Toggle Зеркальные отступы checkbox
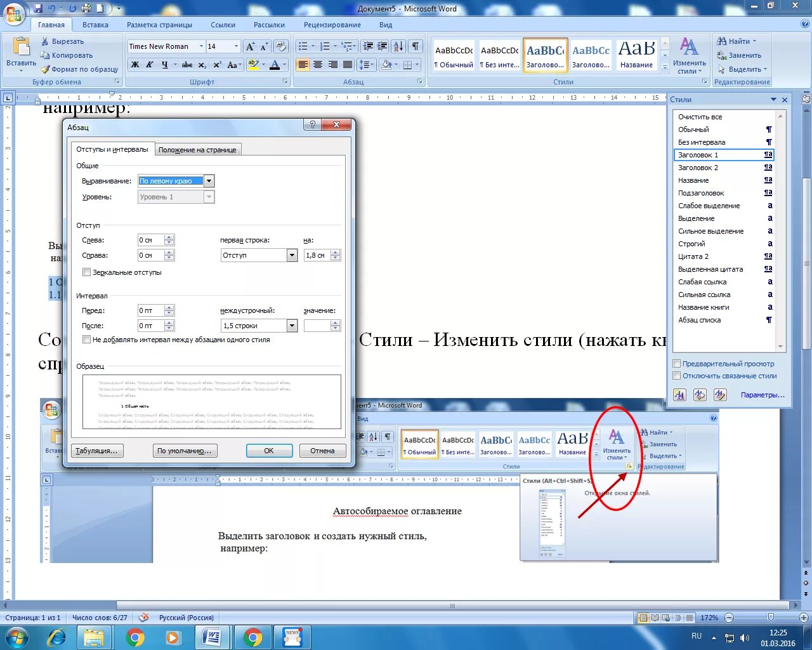Screen dimensions: 812x650 point(87,272)
